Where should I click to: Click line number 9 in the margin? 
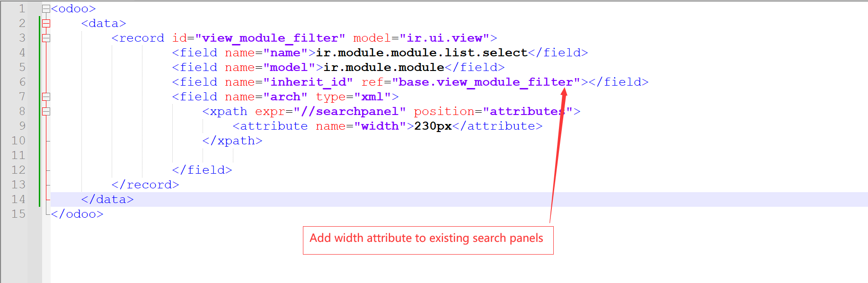22,126
